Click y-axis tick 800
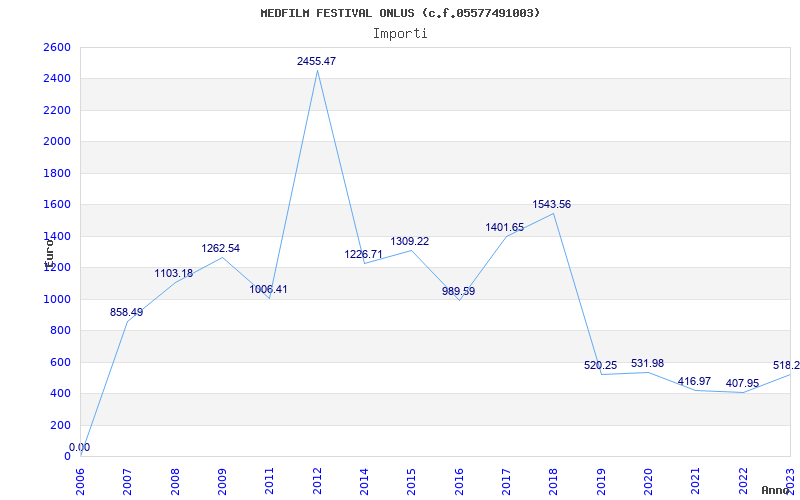 click(60, 331)
